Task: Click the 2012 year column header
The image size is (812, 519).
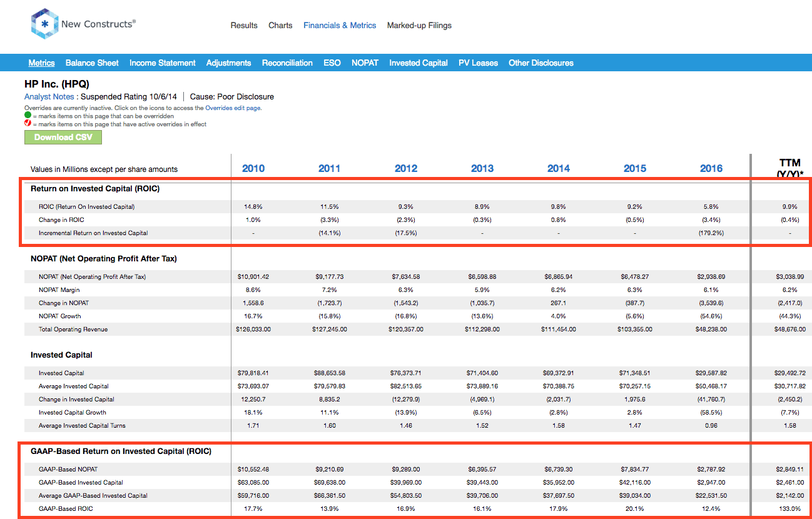Action: pyautogui.click(x=406, y=168)
